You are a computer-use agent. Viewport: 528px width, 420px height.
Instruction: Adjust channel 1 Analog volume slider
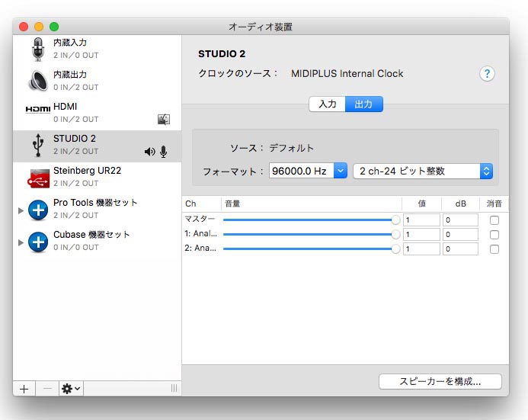tap(312, 235)
